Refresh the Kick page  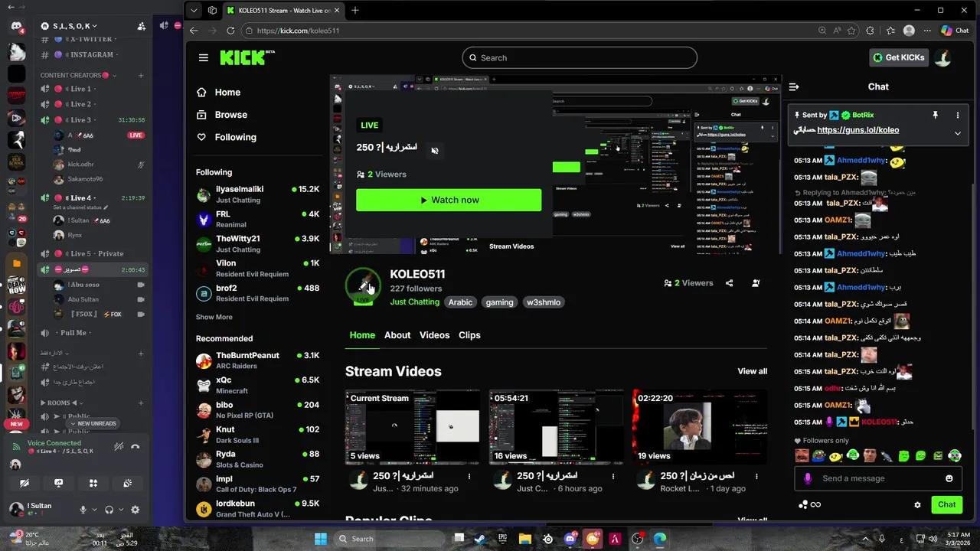coord(230,31)
